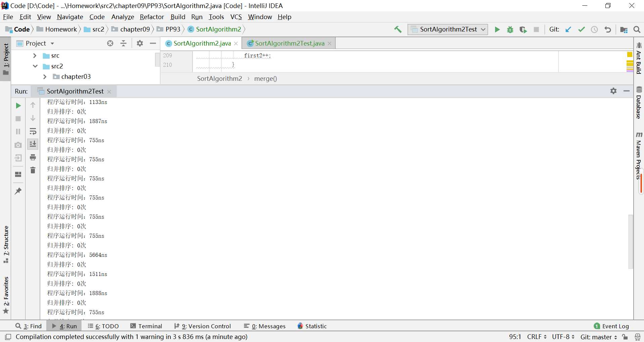Open the Refactor menu

coord(152,17)
